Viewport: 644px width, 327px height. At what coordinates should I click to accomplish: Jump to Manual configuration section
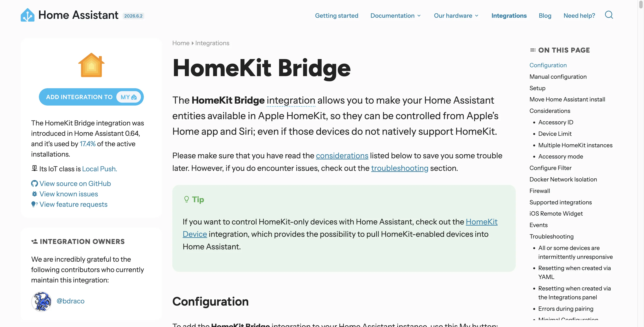[558, 77]
